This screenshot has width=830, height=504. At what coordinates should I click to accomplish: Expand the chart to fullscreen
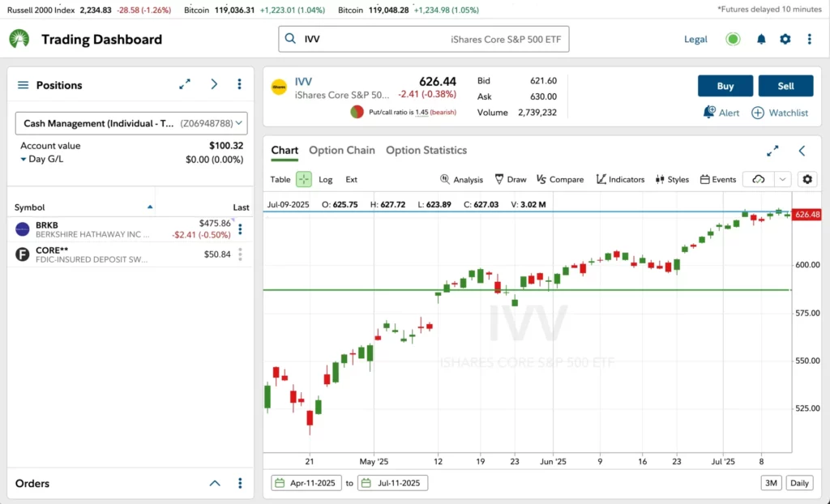tap(772, 150)
